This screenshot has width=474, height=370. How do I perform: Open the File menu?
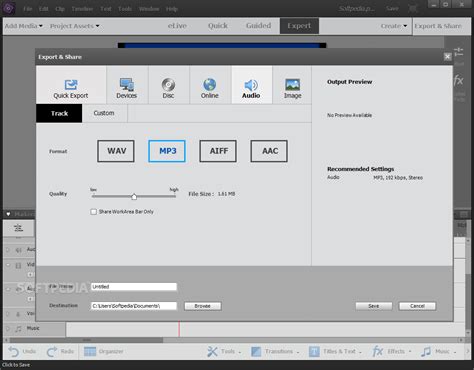point(28,9)
